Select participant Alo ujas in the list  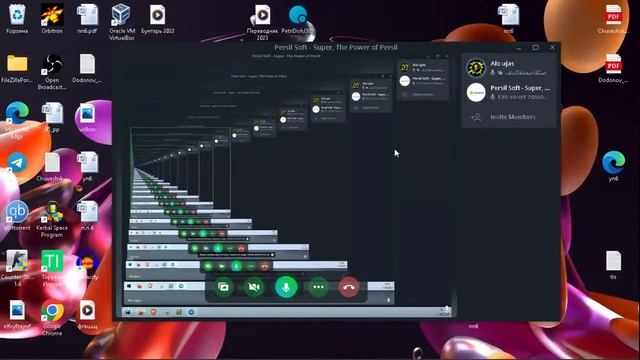tap(509, 68)
